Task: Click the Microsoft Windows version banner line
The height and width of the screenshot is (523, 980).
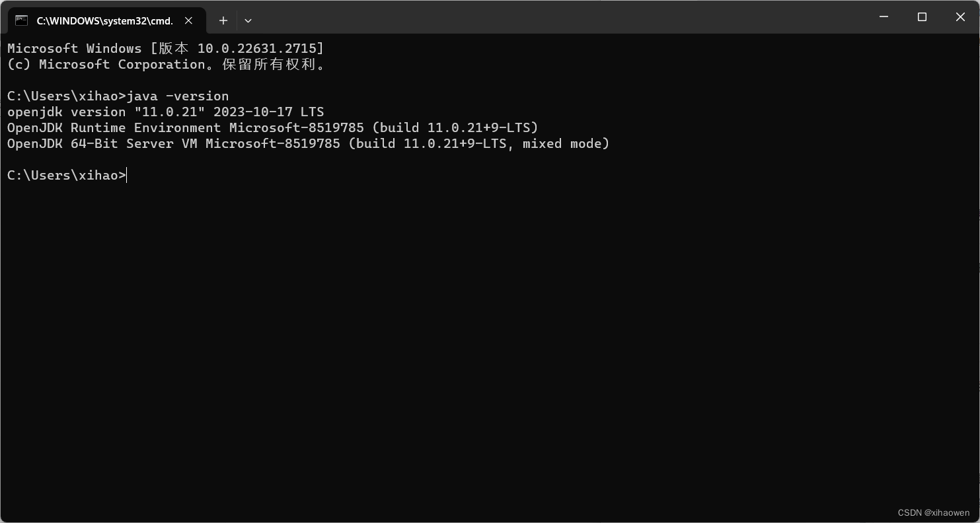Action: 165,48
